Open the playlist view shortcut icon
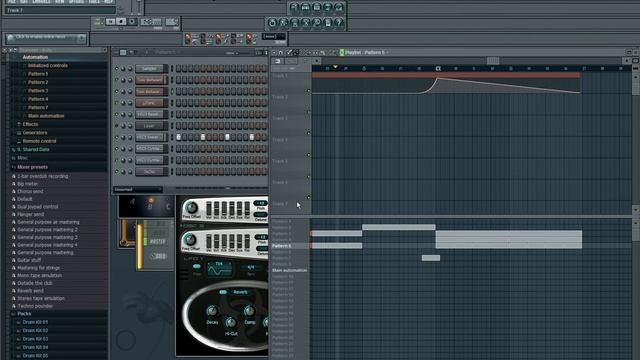Viewport: 640px width, 360px height. [294, 7]
